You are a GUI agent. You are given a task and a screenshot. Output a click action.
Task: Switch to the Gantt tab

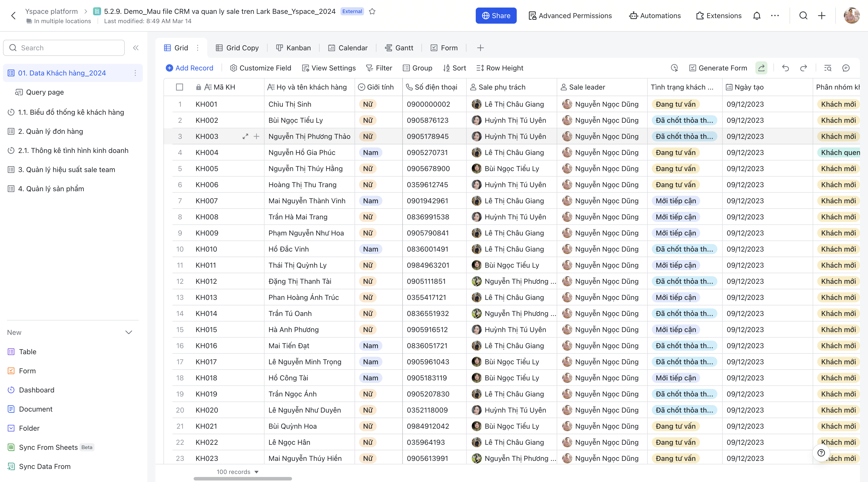point(399,48)
